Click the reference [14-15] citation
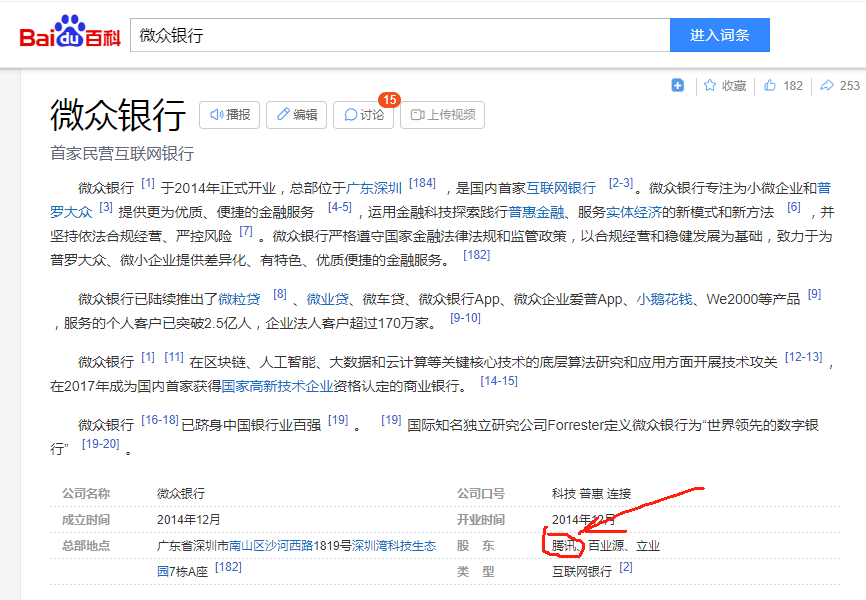This screenshot has width=866, height=600. click(499, 381)
